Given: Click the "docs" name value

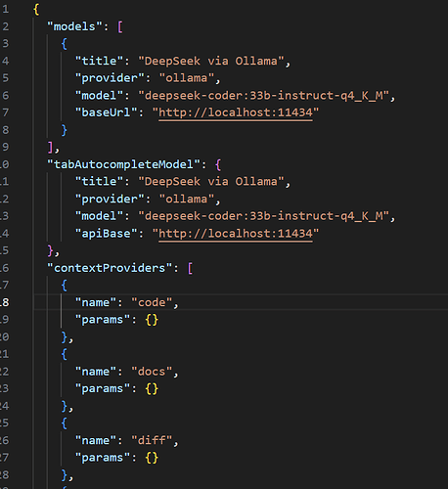Looking at the screenshot, I should 152,372.
